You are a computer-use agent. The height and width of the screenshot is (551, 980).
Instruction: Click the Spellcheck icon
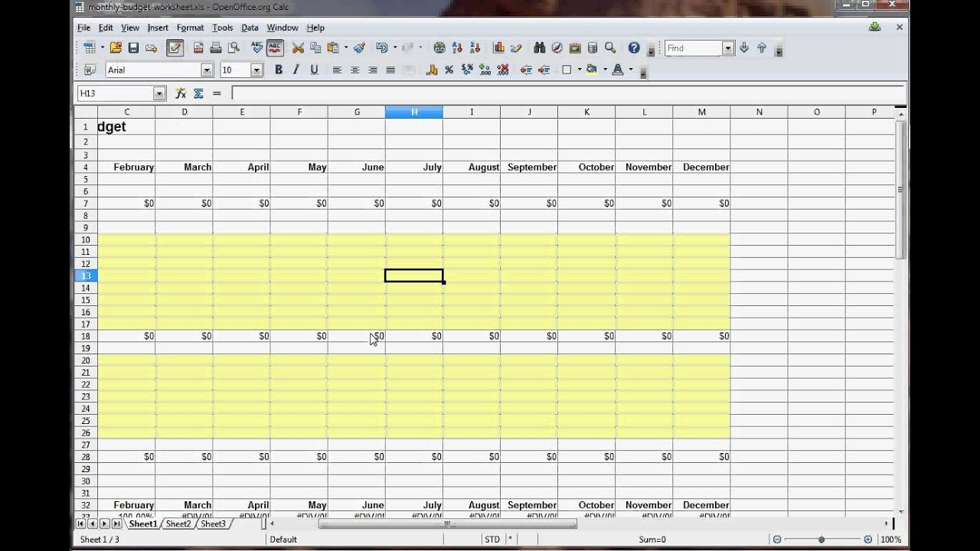(x=255, y=47)
